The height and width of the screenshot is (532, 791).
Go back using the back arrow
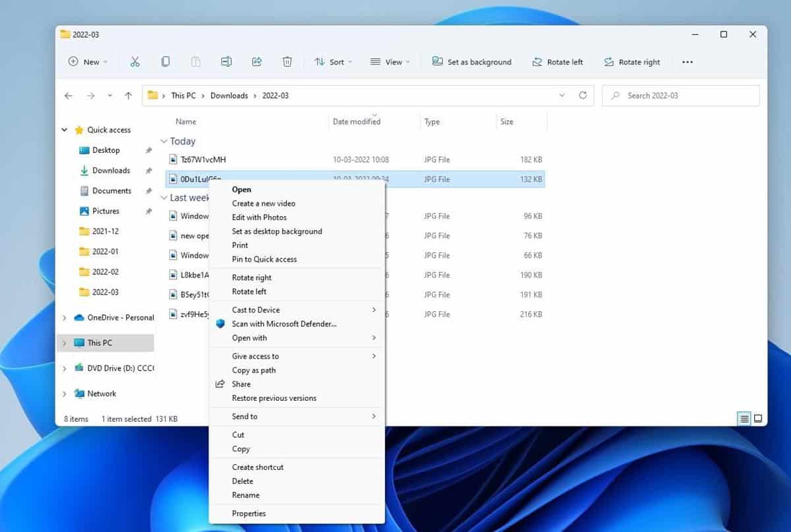tap(69, 95)
